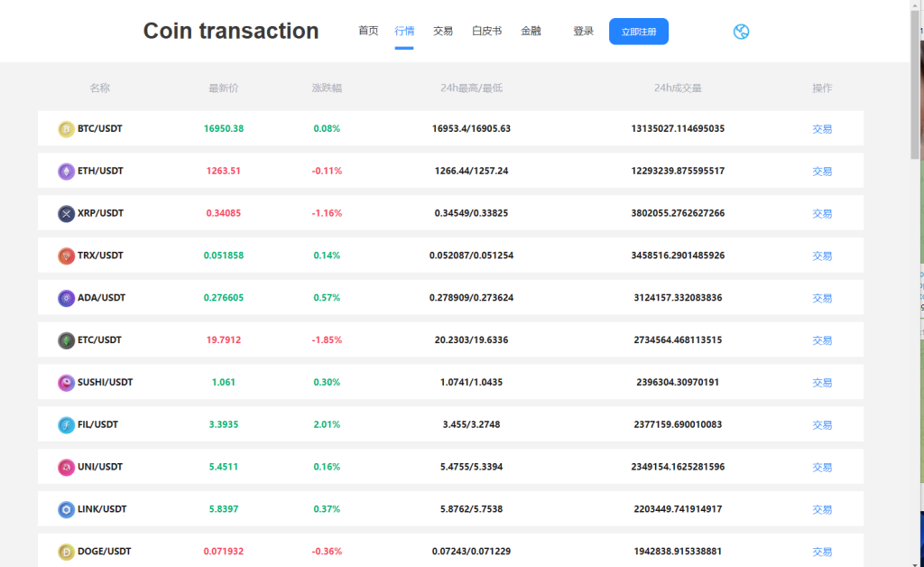Click 交易 link in the LINK/USDT row

coord(821,509)
